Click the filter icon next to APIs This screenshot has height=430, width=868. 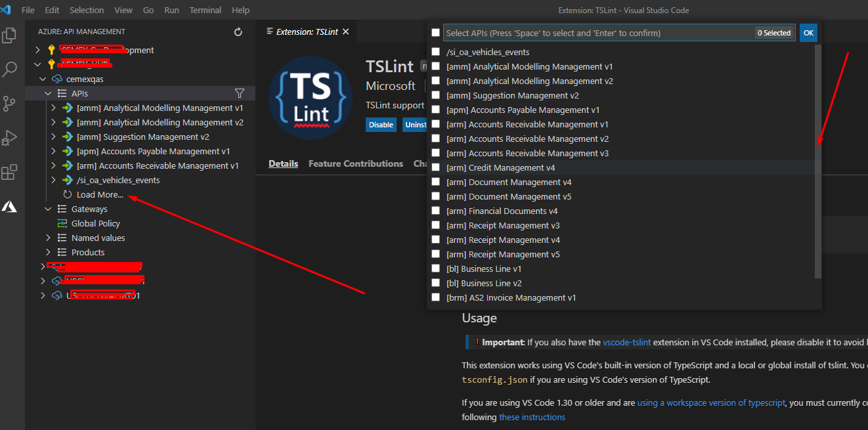click(240, 93)
